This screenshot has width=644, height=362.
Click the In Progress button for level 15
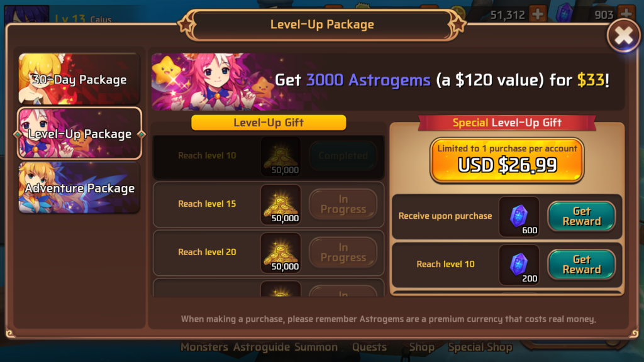click(343, 204)
